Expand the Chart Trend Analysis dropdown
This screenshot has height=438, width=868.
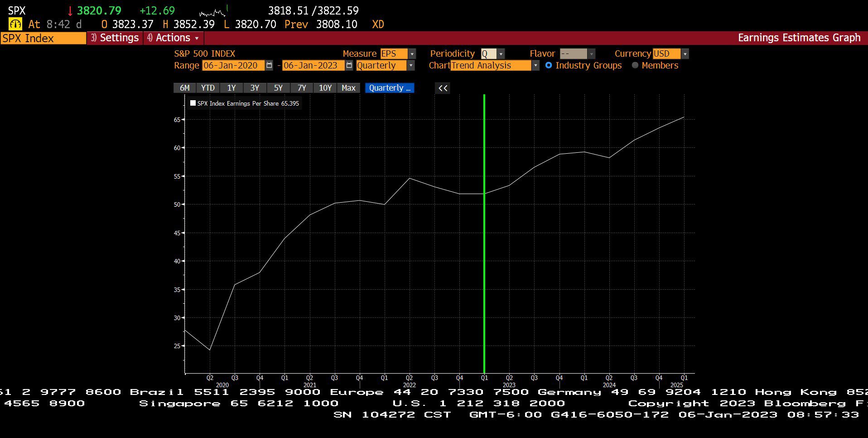[x=535, y=65]
